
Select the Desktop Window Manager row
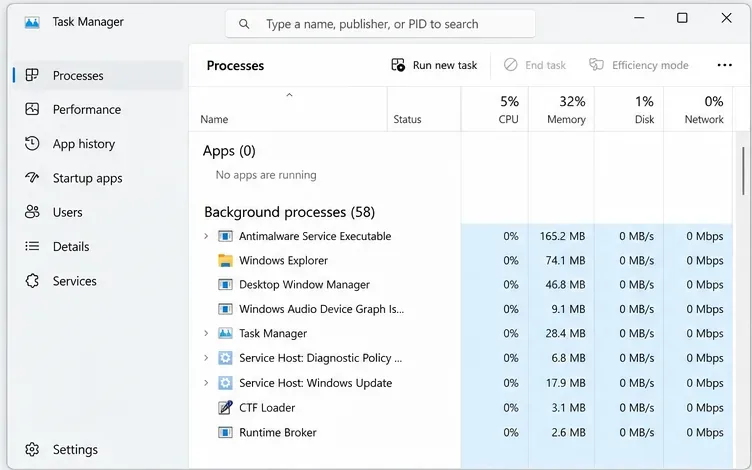click(461, 285)
